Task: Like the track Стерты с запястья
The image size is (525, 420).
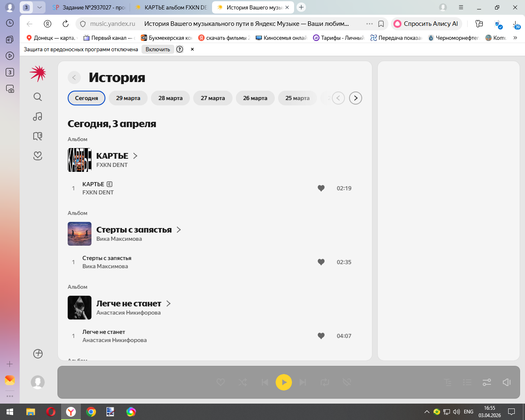Action: pos(321,262)
